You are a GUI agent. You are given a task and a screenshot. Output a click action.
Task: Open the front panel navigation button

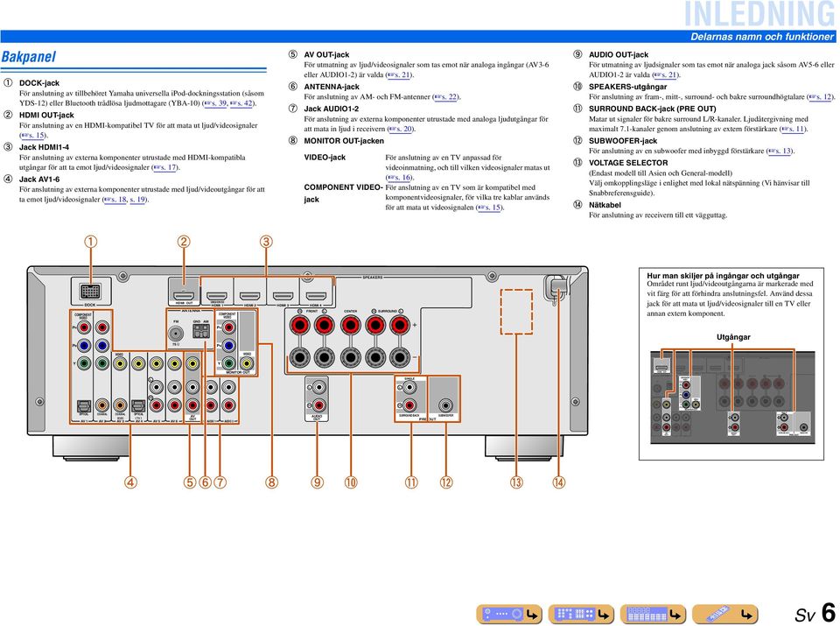509,614
